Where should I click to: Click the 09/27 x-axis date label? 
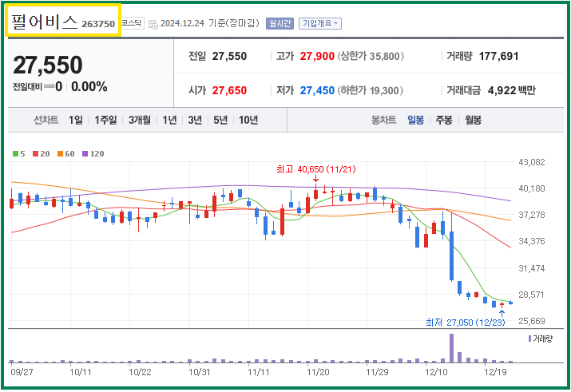(22, 372)
